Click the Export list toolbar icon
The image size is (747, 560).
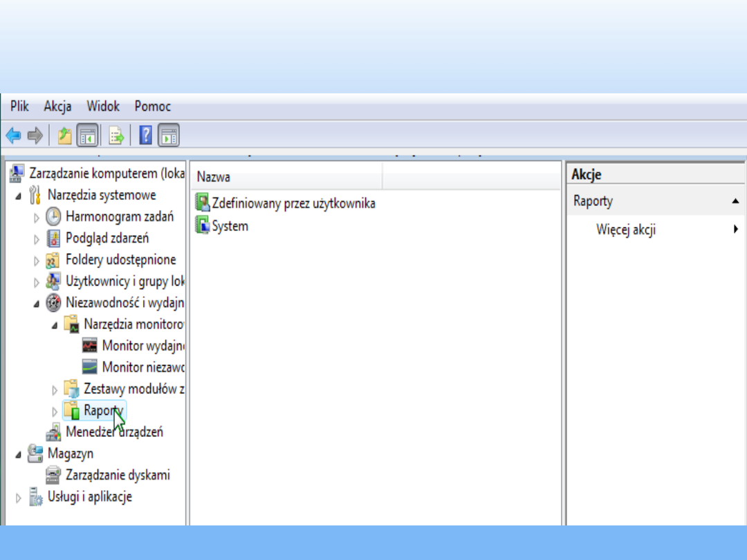pos(116,135)
